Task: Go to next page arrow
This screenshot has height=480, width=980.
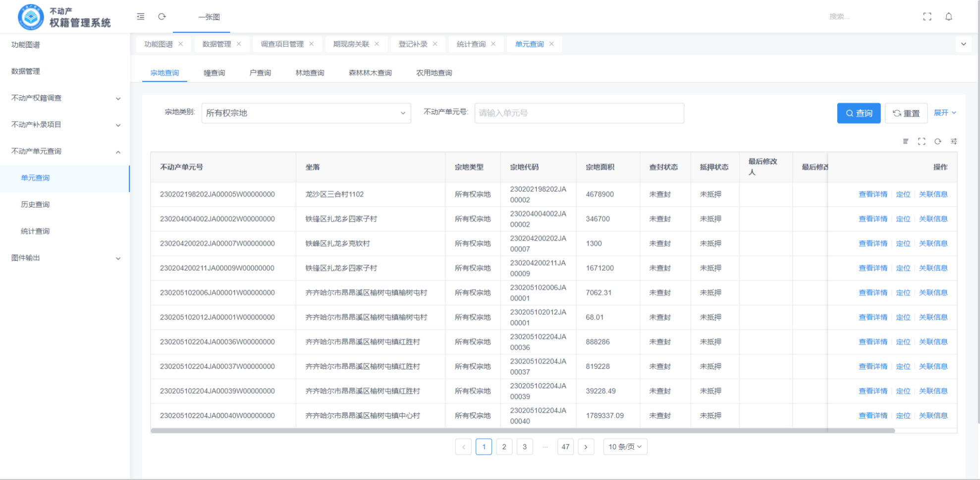Action: 586,447
